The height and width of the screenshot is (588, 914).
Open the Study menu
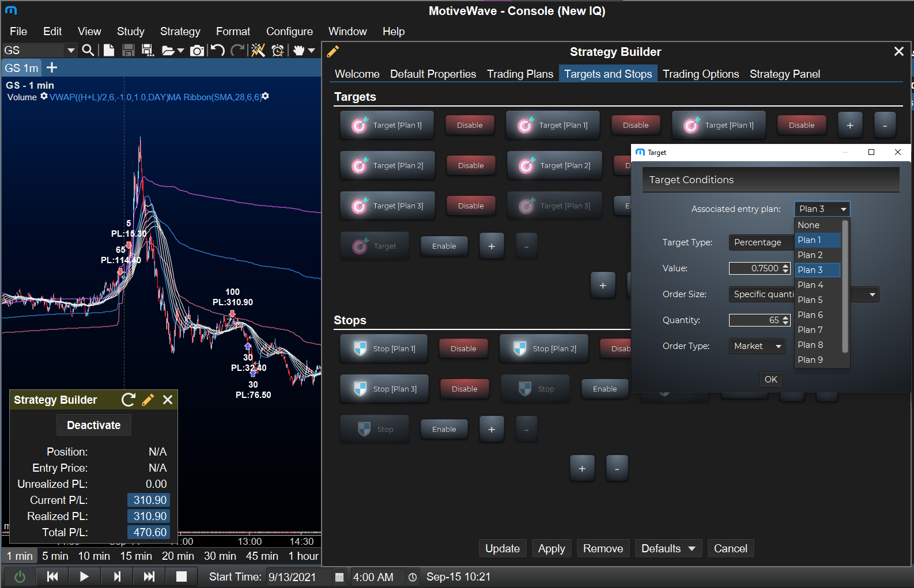[131, 31]
